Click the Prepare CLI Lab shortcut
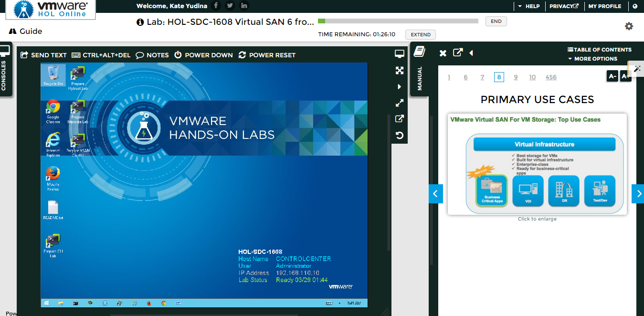 [x=53, y=246]
